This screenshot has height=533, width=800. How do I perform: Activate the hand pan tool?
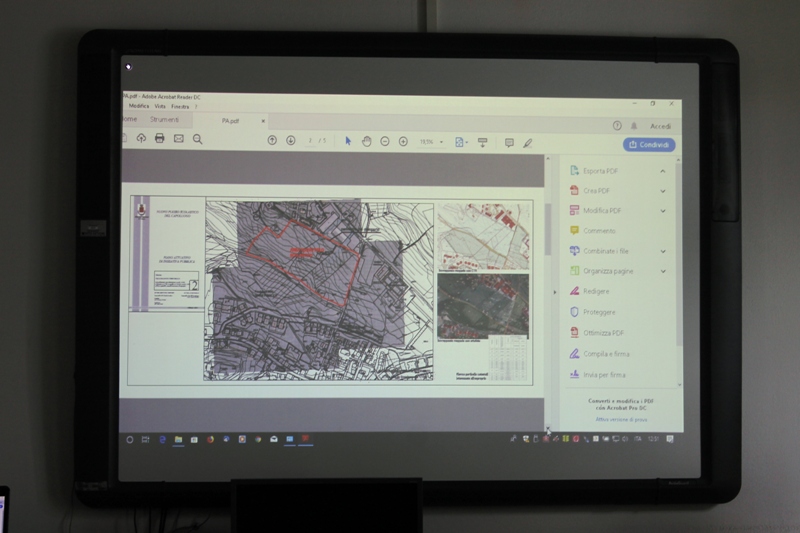(x=366, y=141)
